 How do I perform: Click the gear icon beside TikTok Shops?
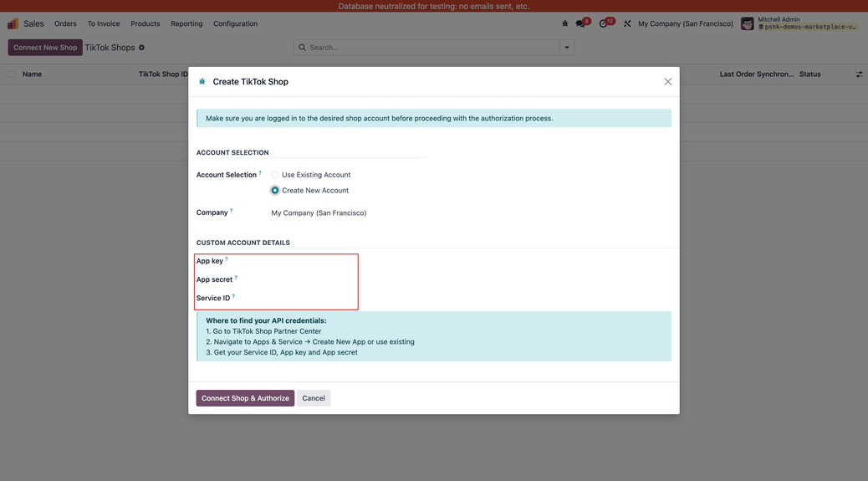[x=141, y=48]
